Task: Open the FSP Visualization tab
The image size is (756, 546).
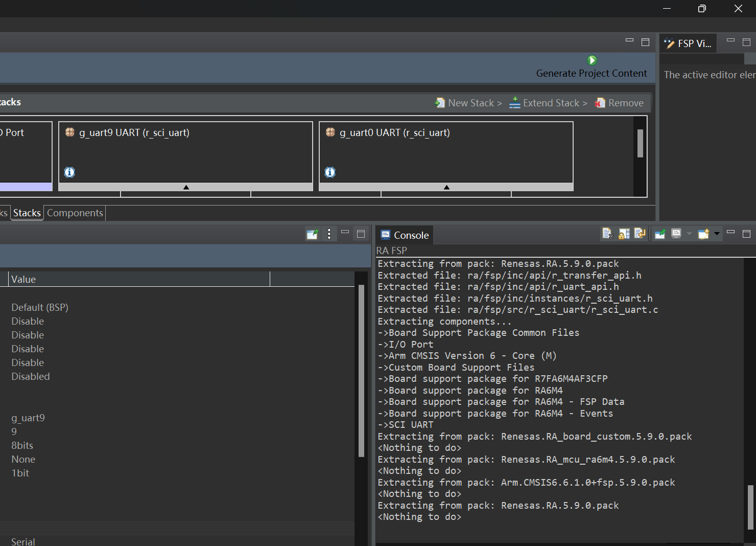Action: (688, 43)
